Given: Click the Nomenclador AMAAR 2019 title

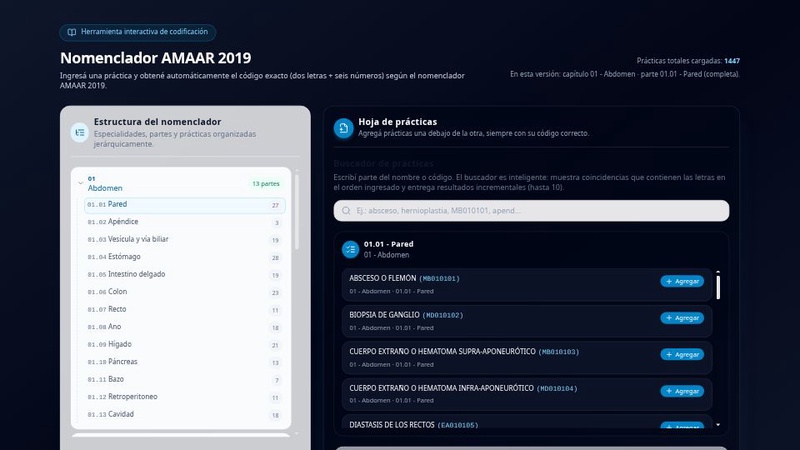Looking at the screenshot, I should 156,58.
